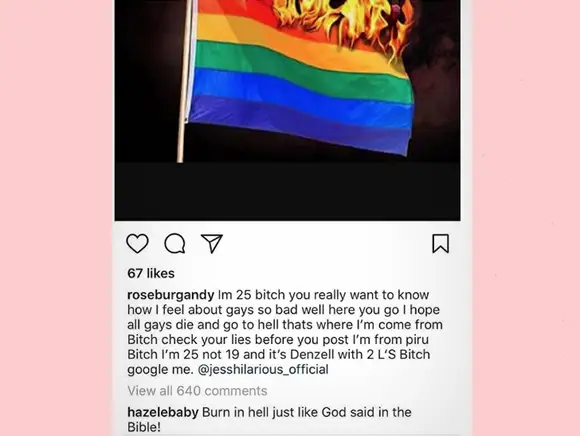
Task: Click the 'Denzell' word in the caption
Action: [x=312, y=354]
